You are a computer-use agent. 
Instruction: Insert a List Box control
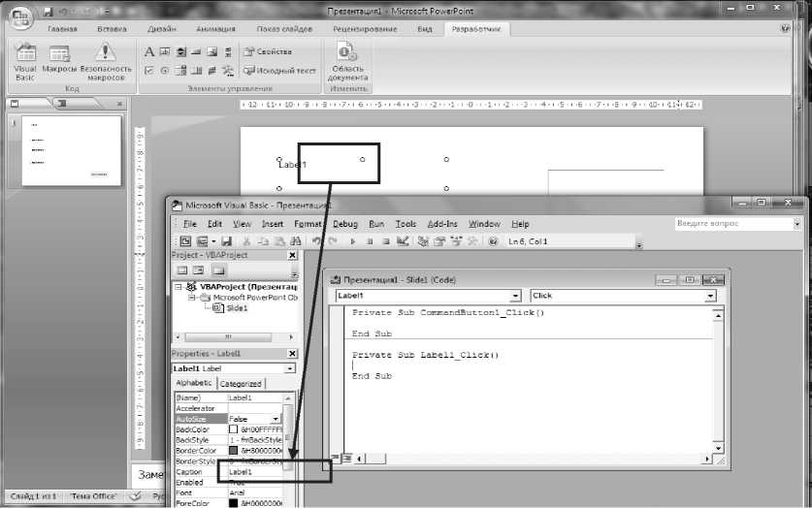[x=196, y=71]
